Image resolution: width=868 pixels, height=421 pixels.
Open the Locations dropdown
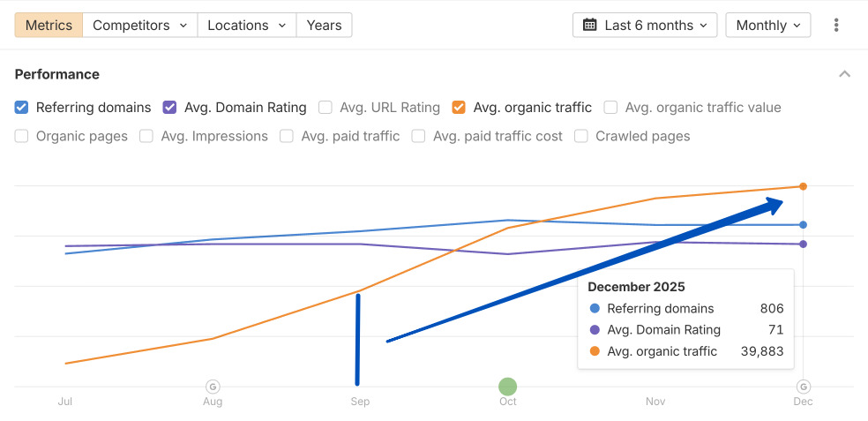point(247,25)
